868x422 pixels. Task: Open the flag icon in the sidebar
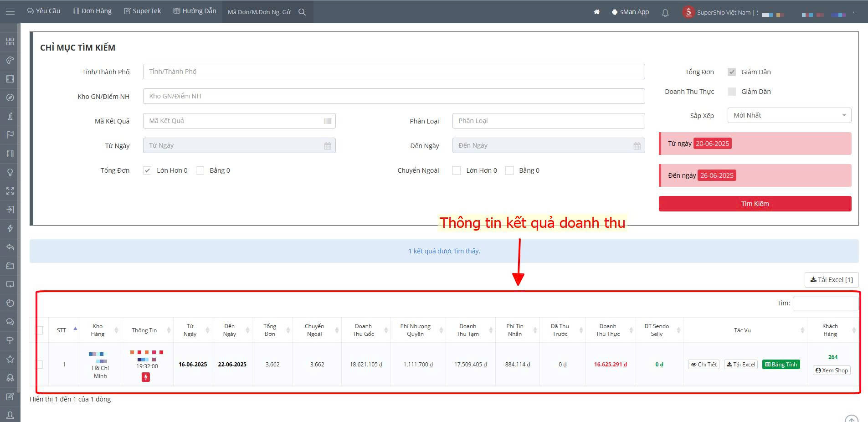(x=10, y=135)
